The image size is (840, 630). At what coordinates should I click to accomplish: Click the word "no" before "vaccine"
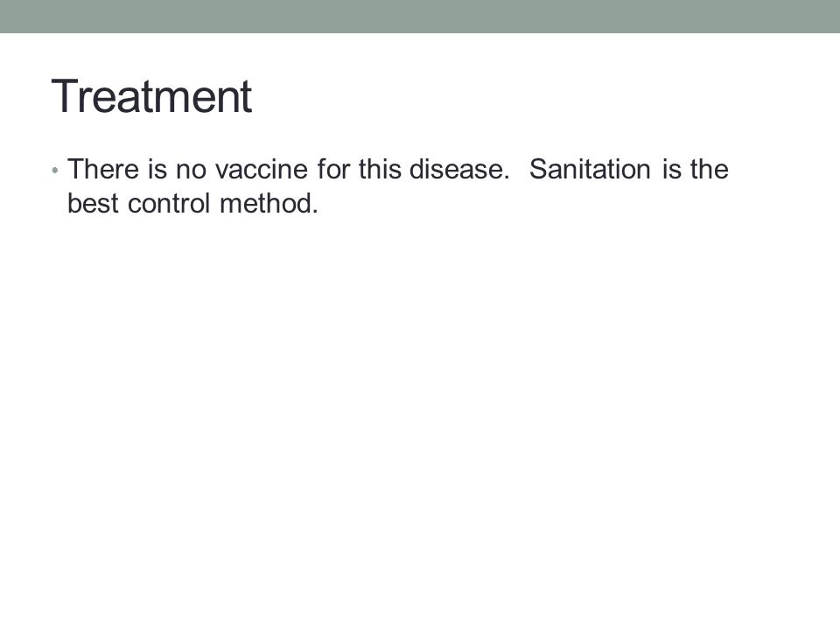191,171
